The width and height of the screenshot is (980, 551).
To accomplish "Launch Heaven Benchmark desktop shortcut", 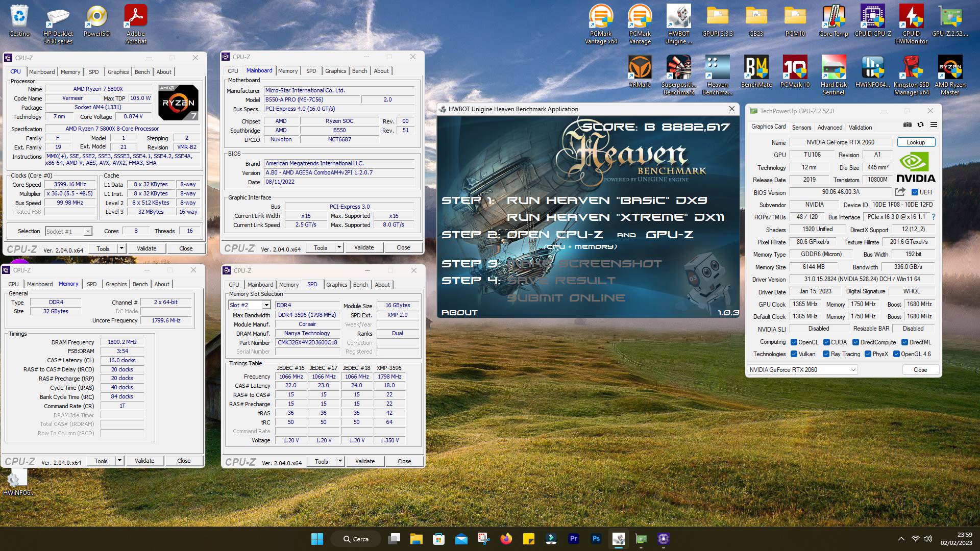I will pos(718,75).
